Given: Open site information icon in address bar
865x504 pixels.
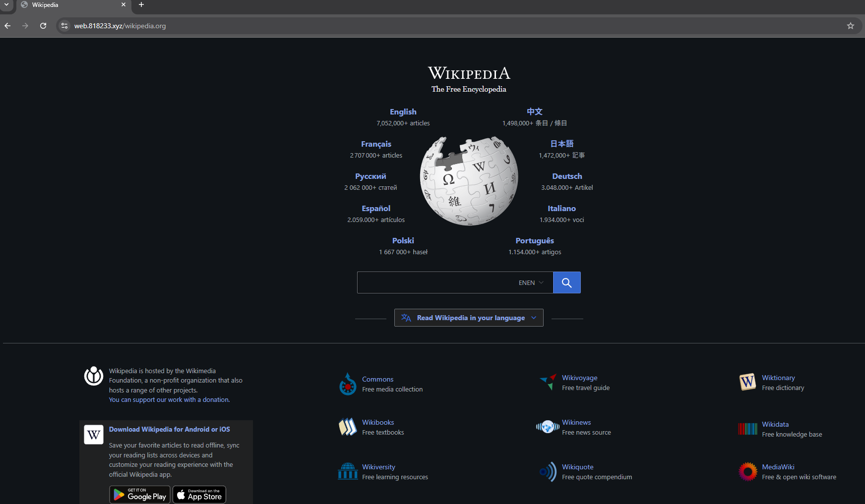Looking at the screenshot, I should click(64, 26).
